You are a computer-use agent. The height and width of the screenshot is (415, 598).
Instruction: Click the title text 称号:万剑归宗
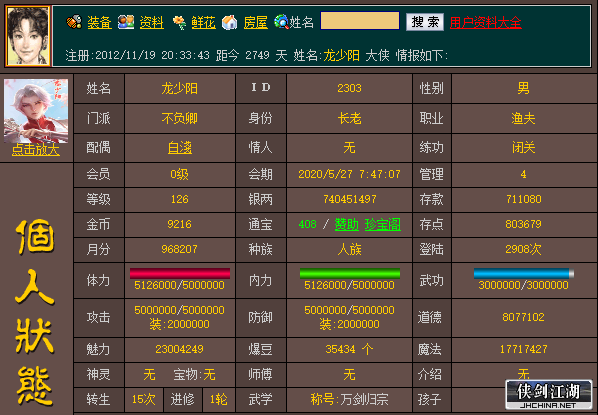click(349, 400)
